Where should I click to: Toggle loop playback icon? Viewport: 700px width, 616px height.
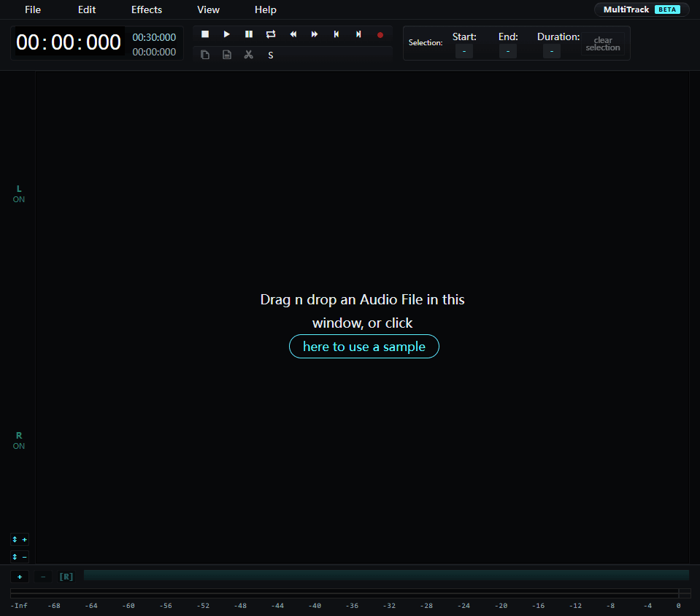pos(271,34)
